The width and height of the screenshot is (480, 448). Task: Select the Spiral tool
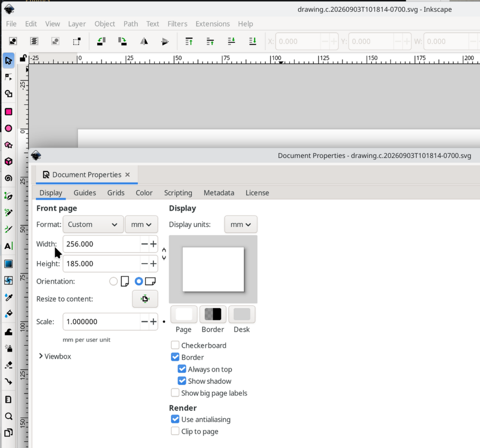pos(9,178)
